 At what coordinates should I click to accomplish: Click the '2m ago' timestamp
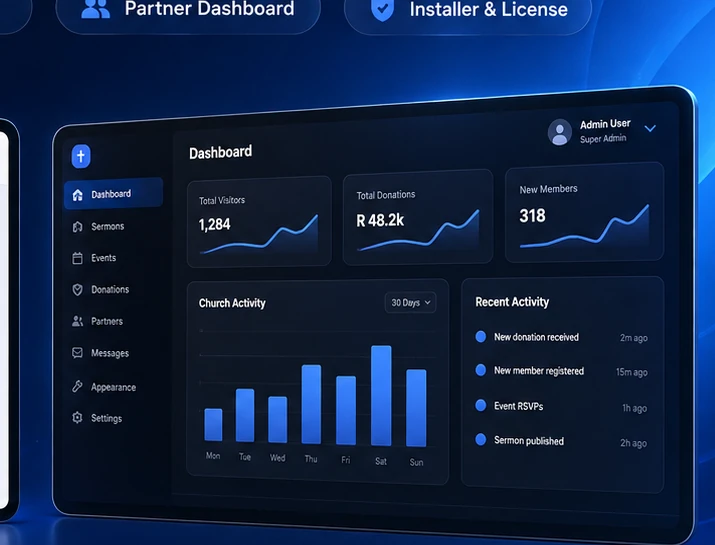pos(634,338)
